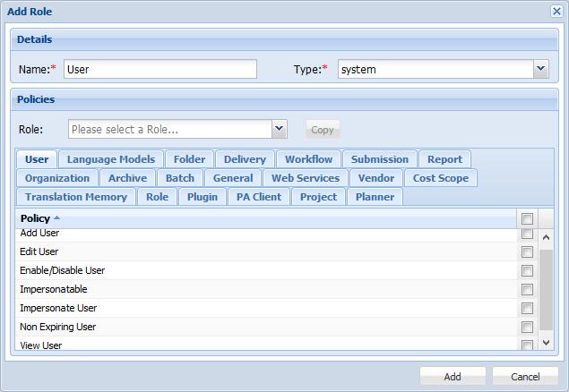Open the PA Client tab
The width and height of the screenshot is (569, 392).
tap(259, 197)
